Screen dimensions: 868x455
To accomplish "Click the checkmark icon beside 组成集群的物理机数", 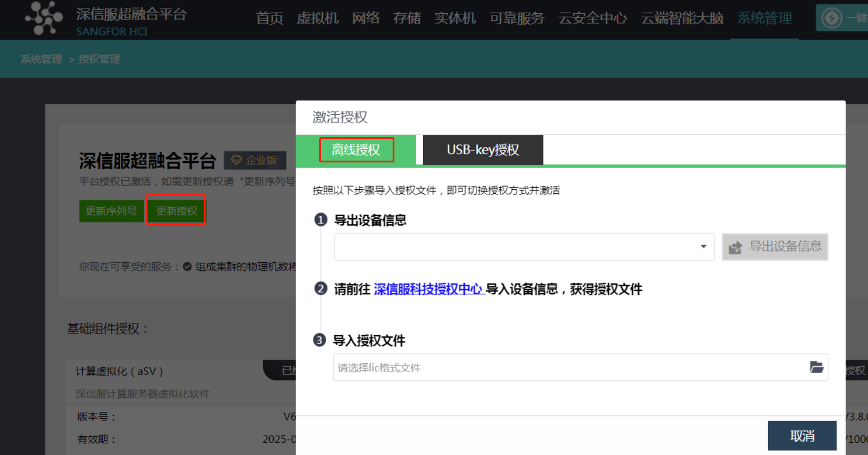I will (187, 267).
